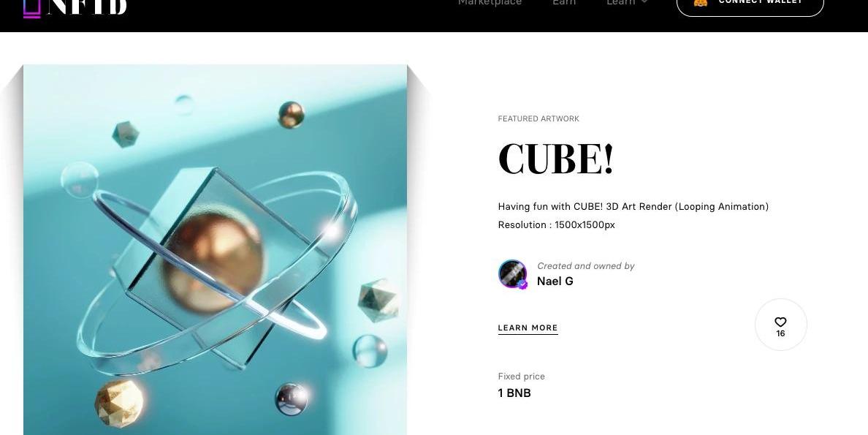868x435 pixels.
Task: Click the purple verified badge on avatar
Action: 522,284
